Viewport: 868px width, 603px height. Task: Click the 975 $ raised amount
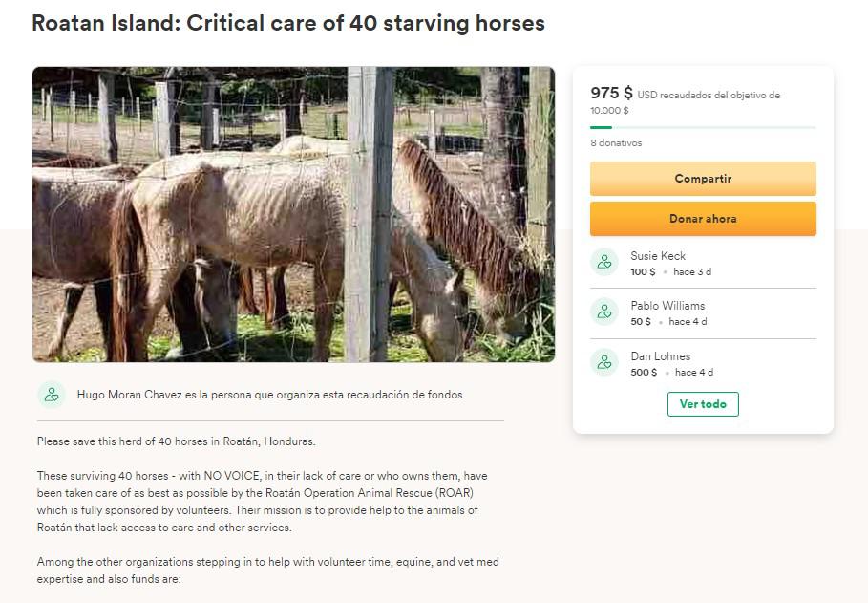tap(611, 93)
